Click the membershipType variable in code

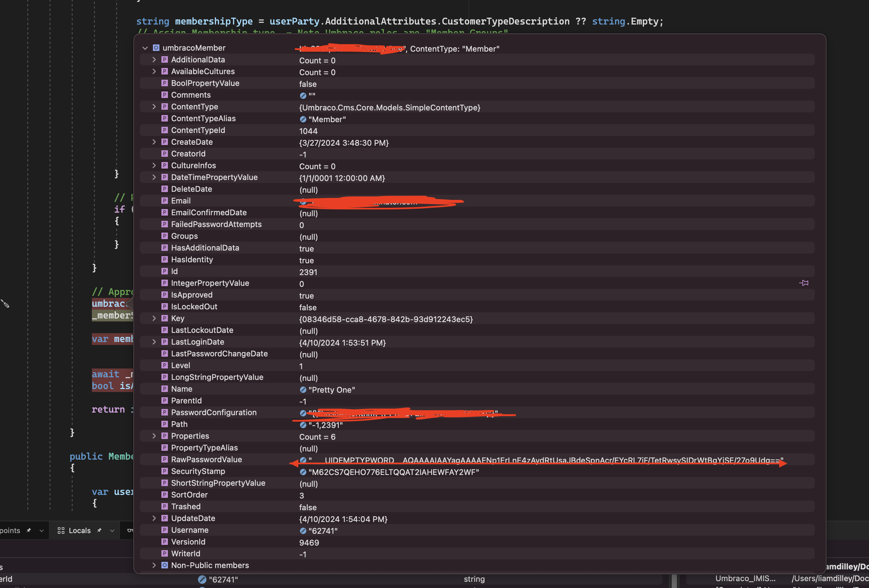point(214,21)
